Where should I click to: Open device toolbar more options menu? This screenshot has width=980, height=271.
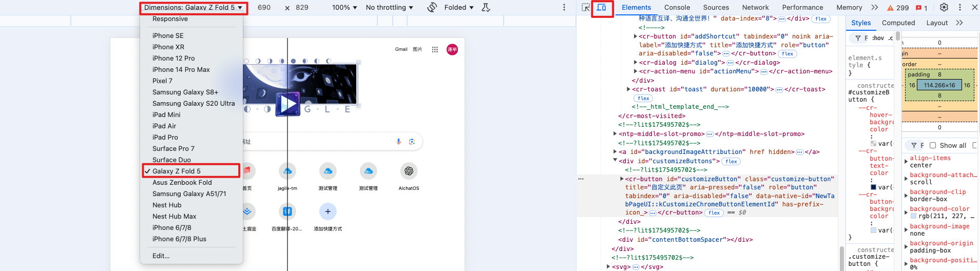click(x=564, y=7)
